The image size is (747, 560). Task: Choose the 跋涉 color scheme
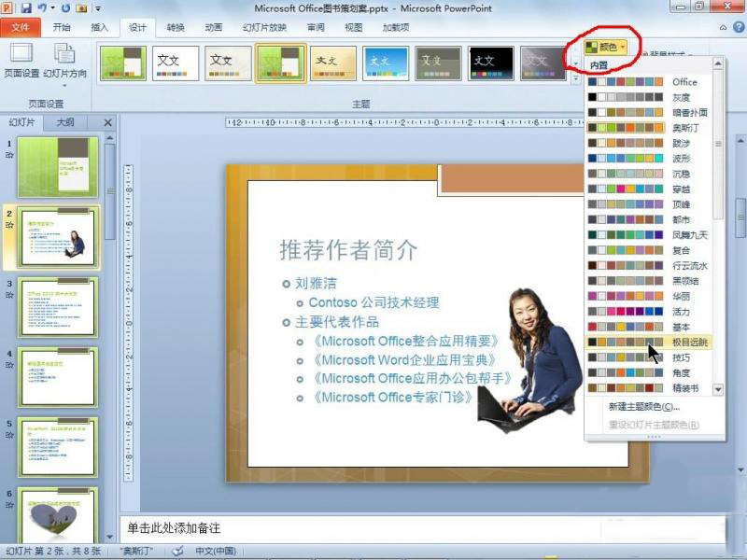coord(648,143)
